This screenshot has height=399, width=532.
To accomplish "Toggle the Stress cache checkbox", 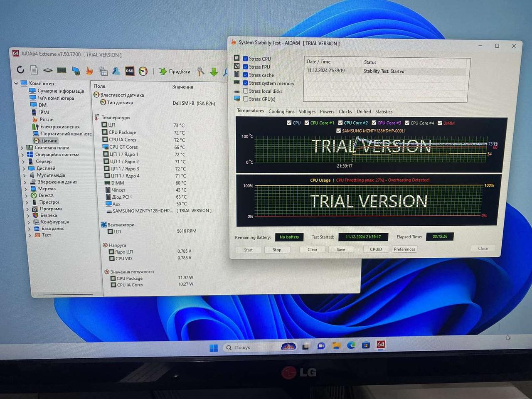I will coord(246,75).
